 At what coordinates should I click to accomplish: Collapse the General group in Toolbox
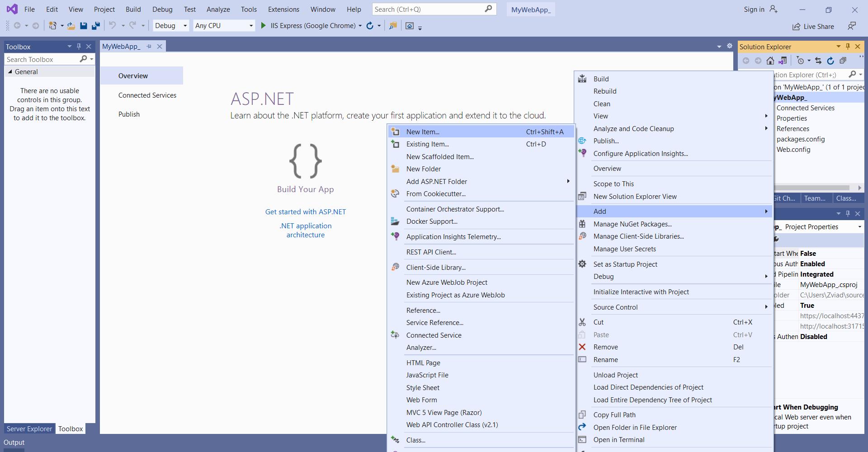10,71
